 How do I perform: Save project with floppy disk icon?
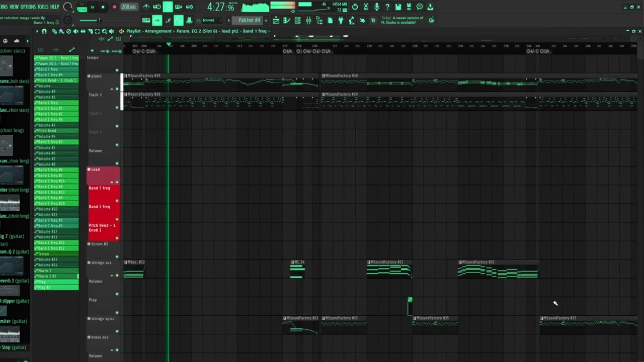(x=398, y=7)
